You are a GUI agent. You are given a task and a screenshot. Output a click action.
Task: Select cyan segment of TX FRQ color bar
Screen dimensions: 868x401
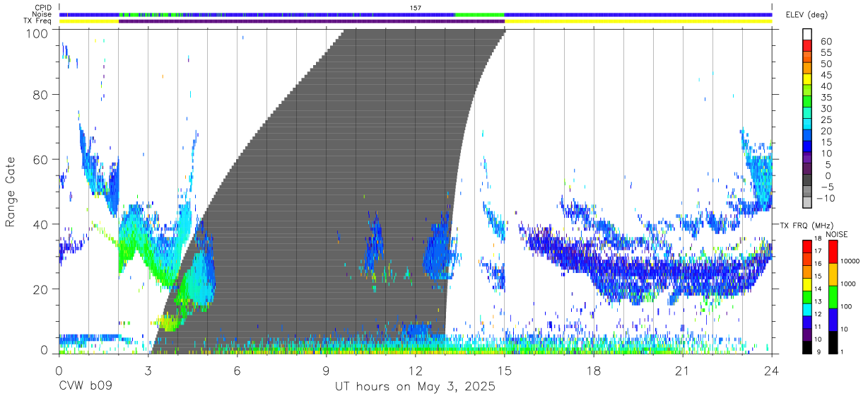[807, 308]
